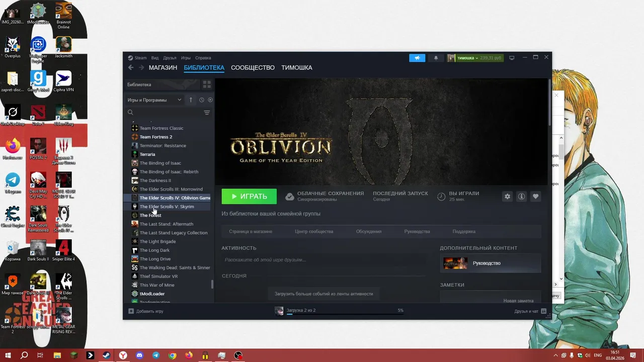Open the game settings gear icon
This screenshot has width=644, height=362.
[x=507, y=197]
